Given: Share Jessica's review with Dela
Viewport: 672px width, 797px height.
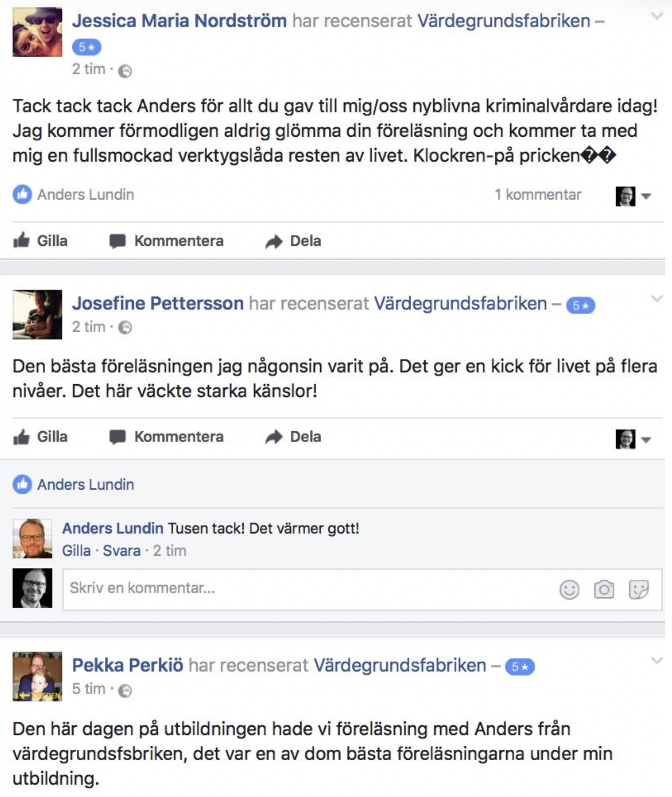Looking at the screenshot, I should (x=293, y=241).
